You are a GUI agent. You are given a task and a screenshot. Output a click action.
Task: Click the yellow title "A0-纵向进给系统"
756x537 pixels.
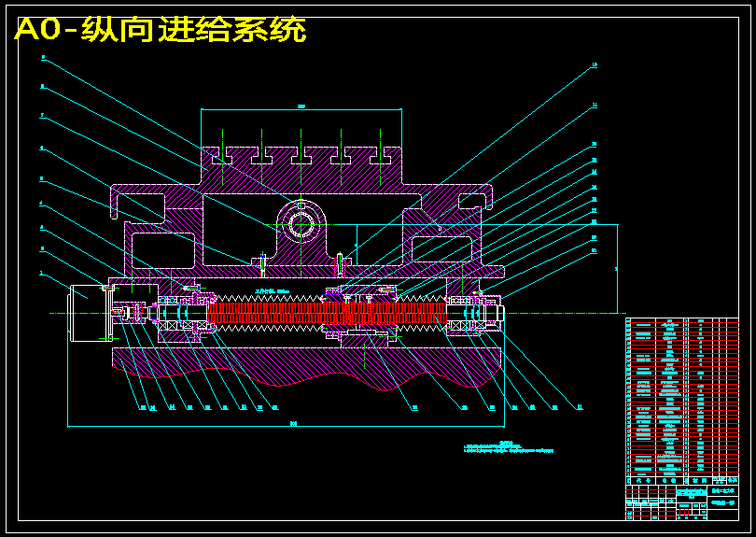(x=161, y=30)
